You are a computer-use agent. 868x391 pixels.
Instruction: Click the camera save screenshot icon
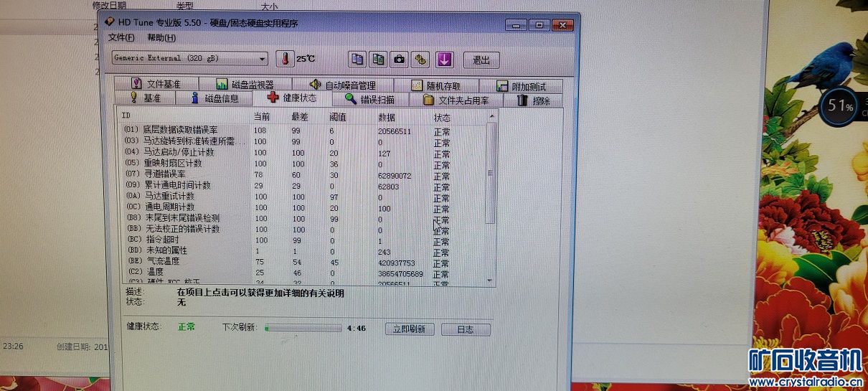(400, 59)
